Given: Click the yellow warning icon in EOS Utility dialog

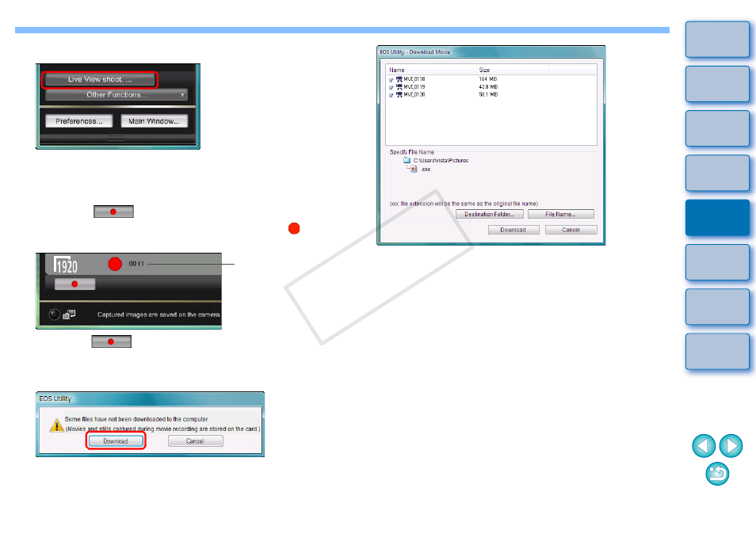Looking at the screenshot, I should (56, 425).
